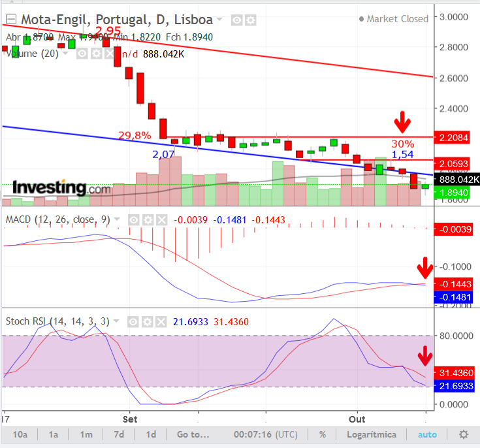Open the Mota-Engil symbol title dropdown arrow
480x448 pixels.
(219, 20)
